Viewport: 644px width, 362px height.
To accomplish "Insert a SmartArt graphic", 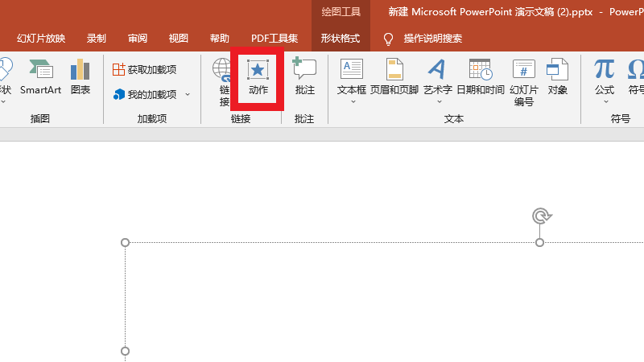I will 40,77.
